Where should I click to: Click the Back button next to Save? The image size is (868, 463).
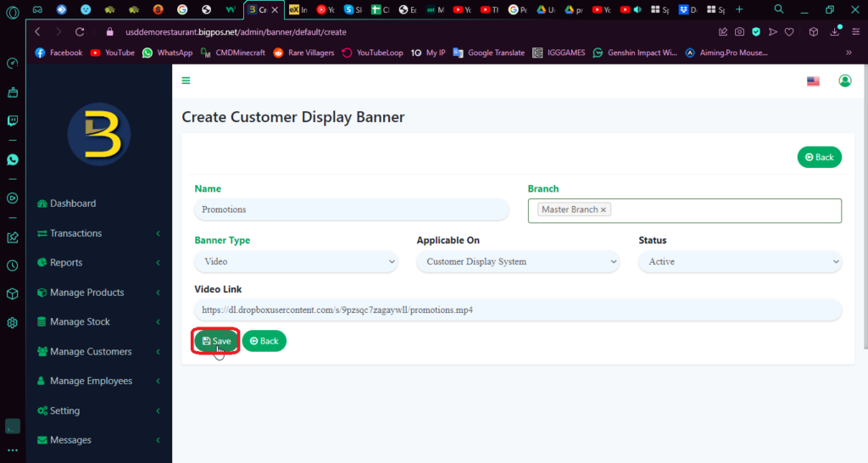tap(264, 341)
